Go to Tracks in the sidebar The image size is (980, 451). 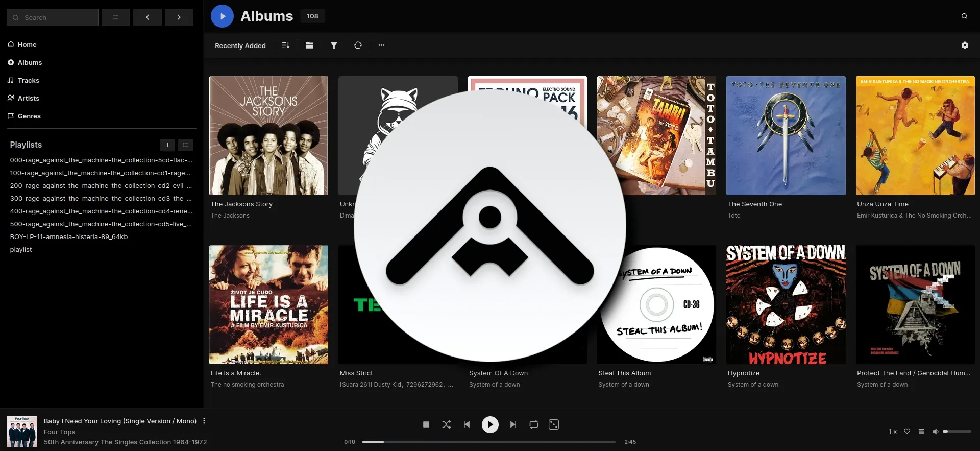click(29, 80)
